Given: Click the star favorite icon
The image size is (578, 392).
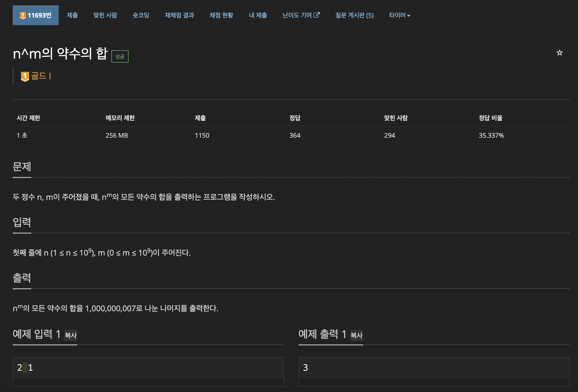Looking at the screenshot, I should pos(559,53).
